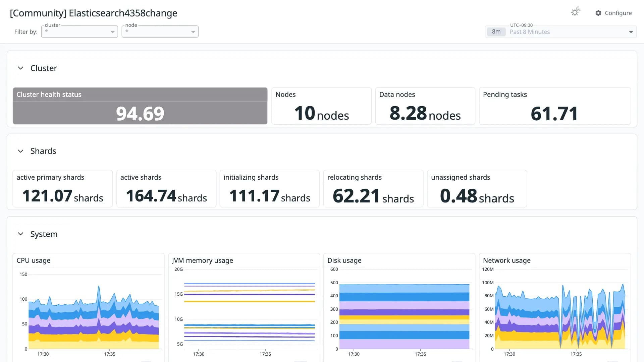Click the 17:30 tick on Network usage chart
The image size is (644, 362).
[x=509, y=354]
